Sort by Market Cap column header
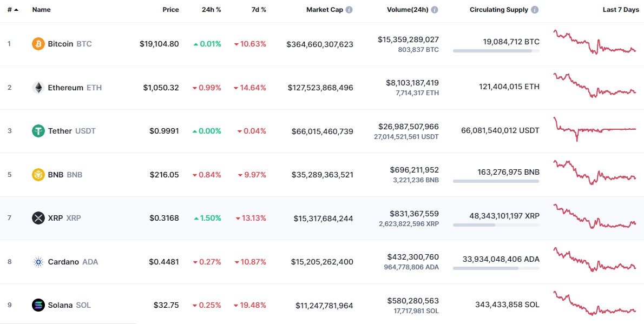Viewport: 644px width, 324px height. point(325,10)
